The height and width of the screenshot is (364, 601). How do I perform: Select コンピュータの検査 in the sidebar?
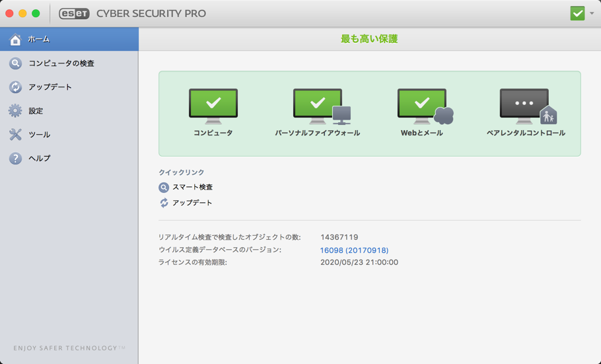69,63
